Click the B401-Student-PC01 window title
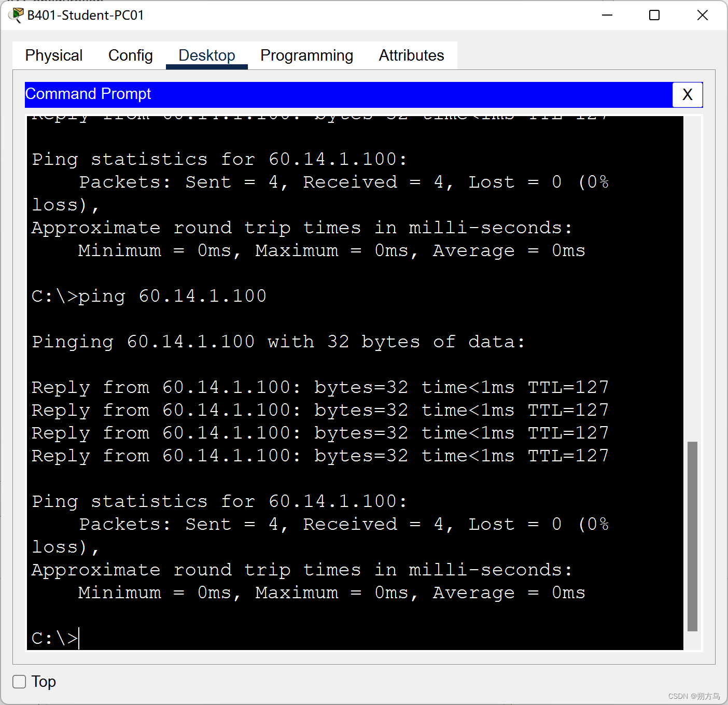The height and width of the screenshot is (705, 728). [x=86, y=15]
